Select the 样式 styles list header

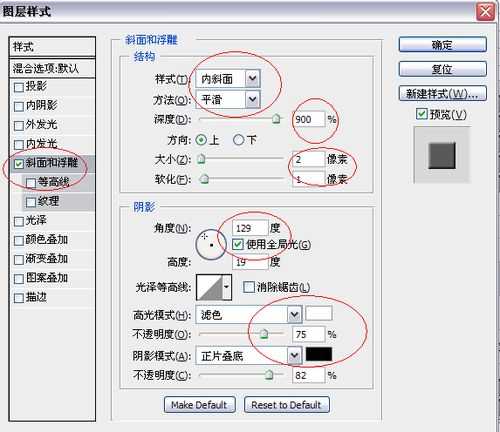[x=52, y=47]
